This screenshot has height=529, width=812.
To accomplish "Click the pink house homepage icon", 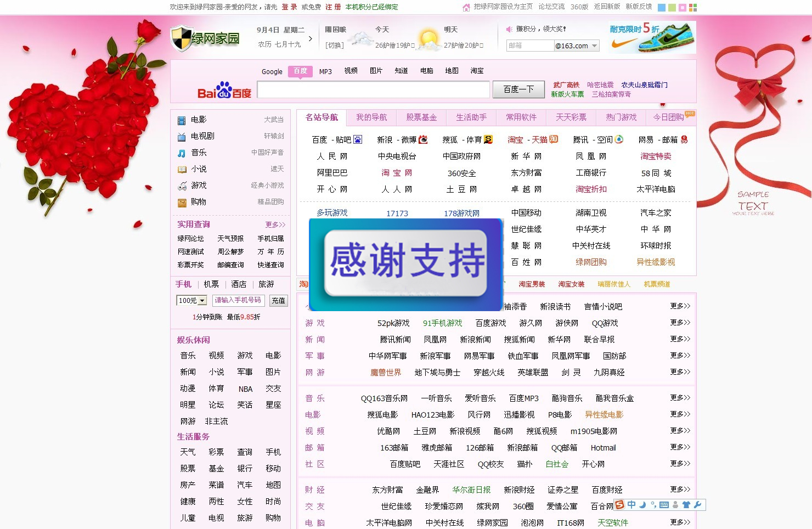I will pyautogui.click(x=466, y=7).
